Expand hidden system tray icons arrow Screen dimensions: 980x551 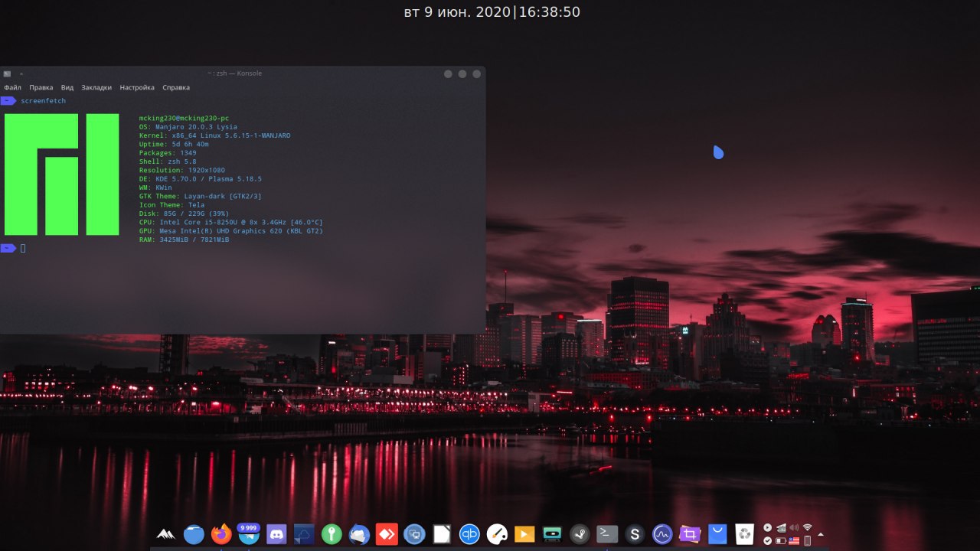821,534
